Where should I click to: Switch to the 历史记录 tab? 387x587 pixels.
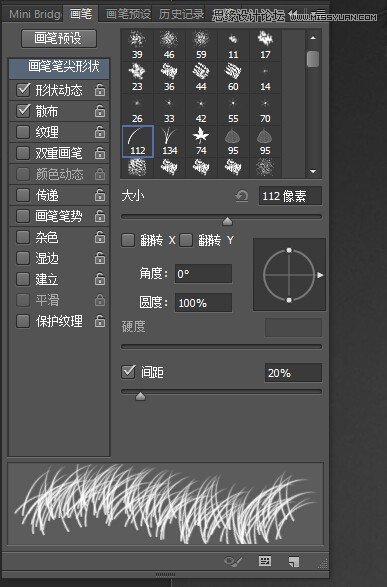coord(181,14)
